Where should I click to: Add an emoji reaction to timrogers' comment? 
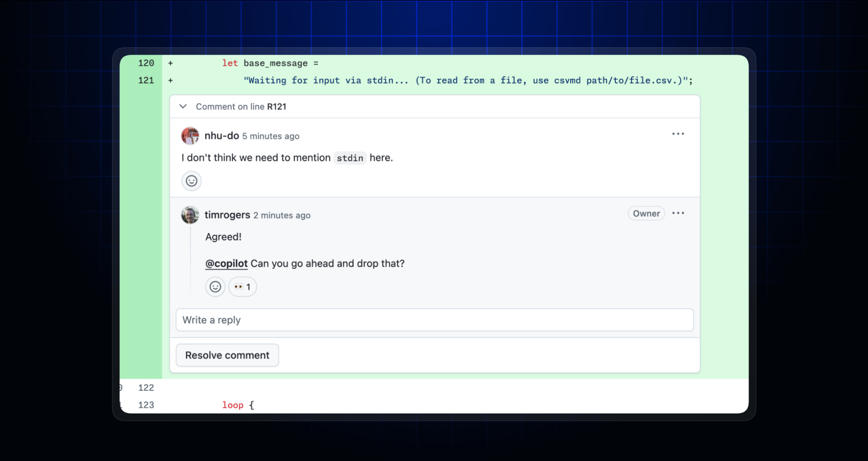215,287
